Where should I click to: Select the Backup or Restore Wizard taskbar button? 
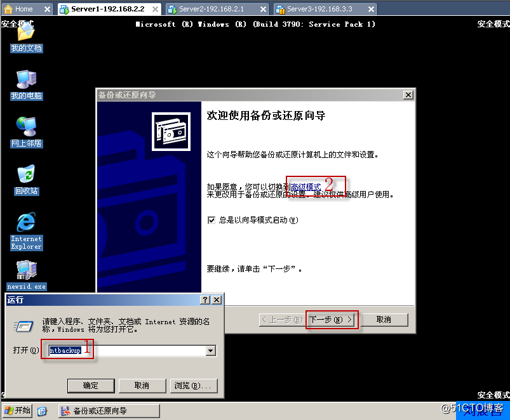(109, 411)
